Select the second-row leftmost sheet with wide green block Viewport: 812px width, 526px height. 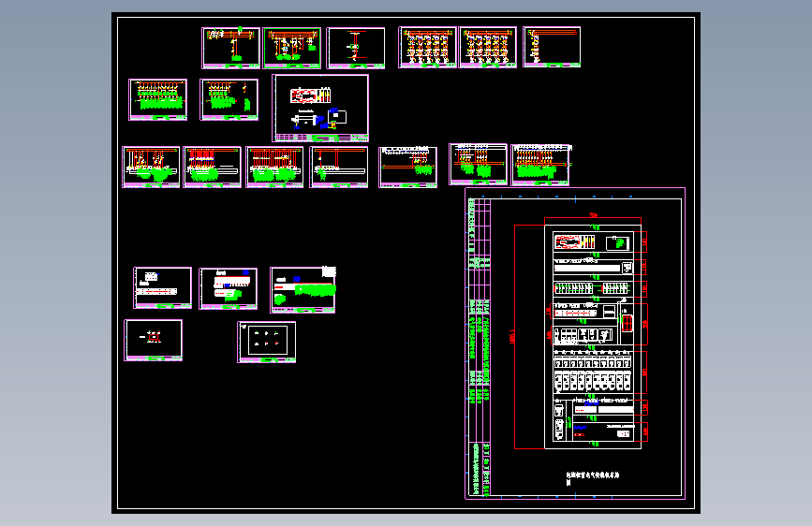point(158,99)
